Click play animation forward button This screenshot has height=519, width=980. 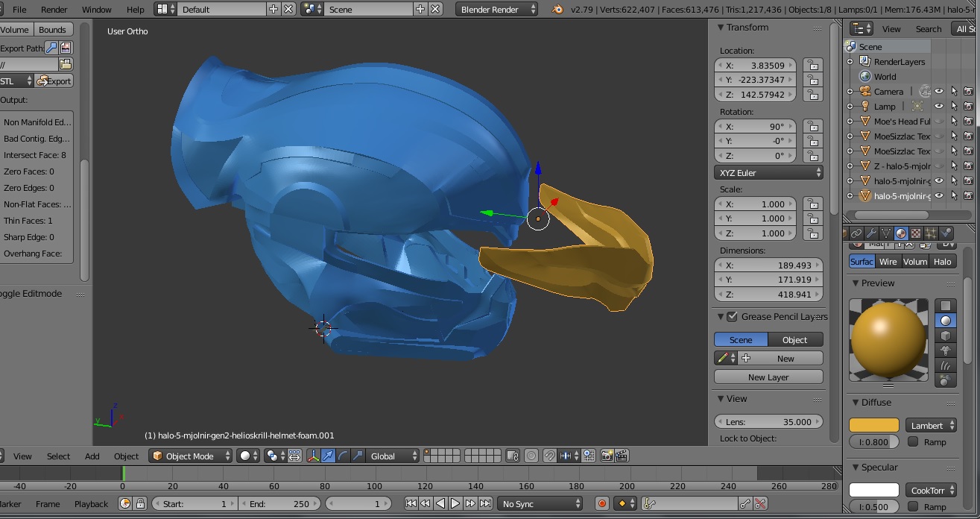pyautogui.click(x=455, y=503)
